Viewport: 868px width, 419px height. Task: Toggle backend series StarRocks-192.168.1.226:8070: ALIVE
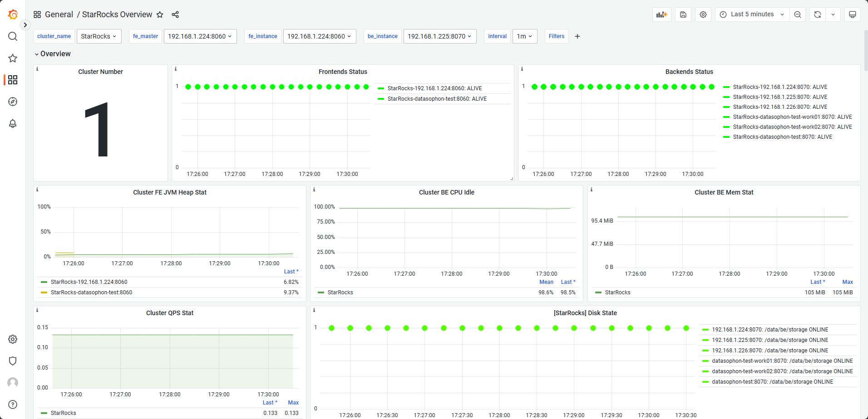coord(780,107)
